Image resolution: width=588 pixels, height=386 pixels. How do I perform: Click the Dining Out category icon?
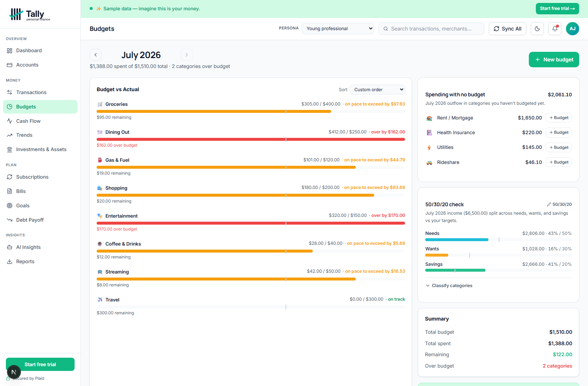(x=100, y=132)
